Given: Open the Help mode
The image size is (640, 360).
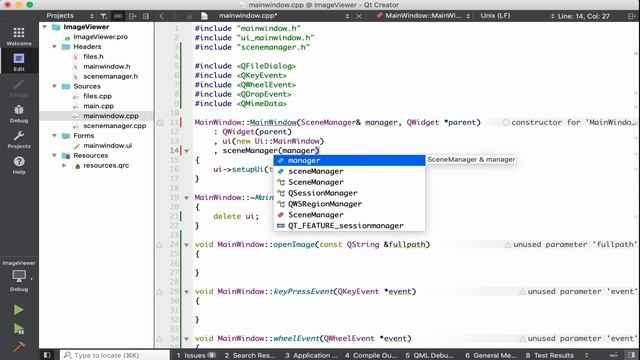Looking at the screenshot, I should (19, 165).
